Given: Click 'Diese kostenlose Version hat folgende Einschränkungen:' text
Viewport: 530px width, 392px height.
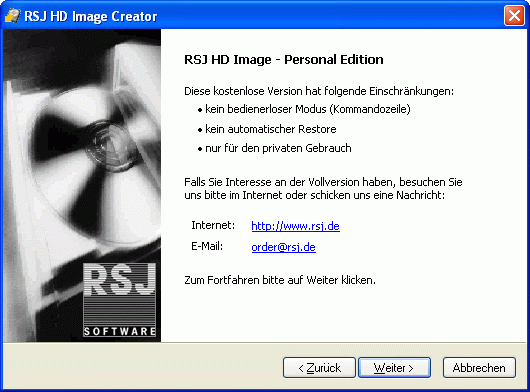Looking at the screenshot, I should click(319, 91).
